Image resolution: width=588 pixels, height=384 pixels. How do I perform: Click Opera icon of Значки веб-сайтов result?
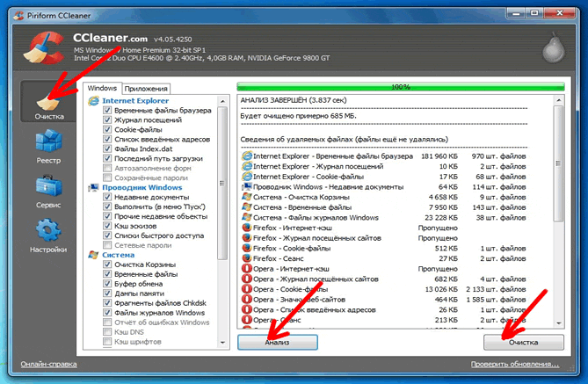click(247, 300)
